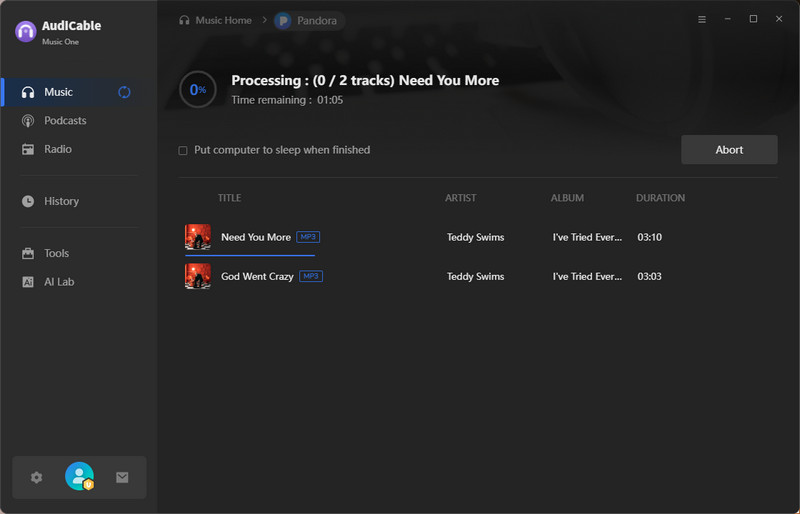This screenshot has width=800, height=514.
Task: Click the 03:10 duration value
Action: 649,237
